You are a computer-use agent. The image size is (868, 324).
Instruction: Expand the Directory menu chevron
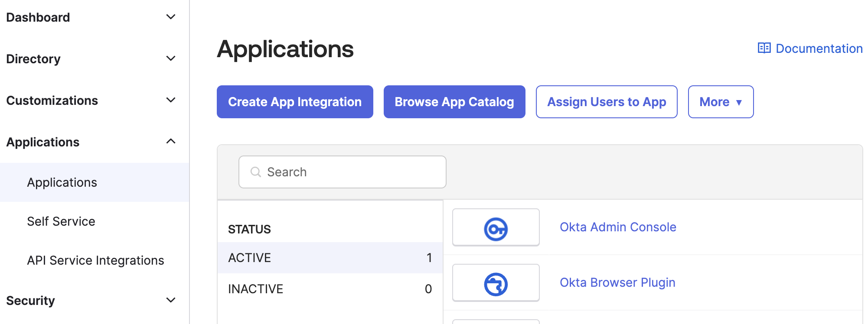[171, 58]
